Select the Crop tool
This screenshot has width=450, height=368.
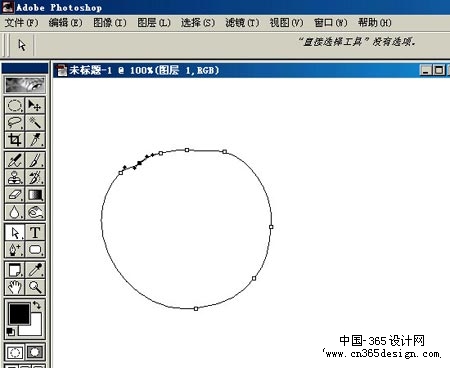pyautogui.click(x=14, y=140)
